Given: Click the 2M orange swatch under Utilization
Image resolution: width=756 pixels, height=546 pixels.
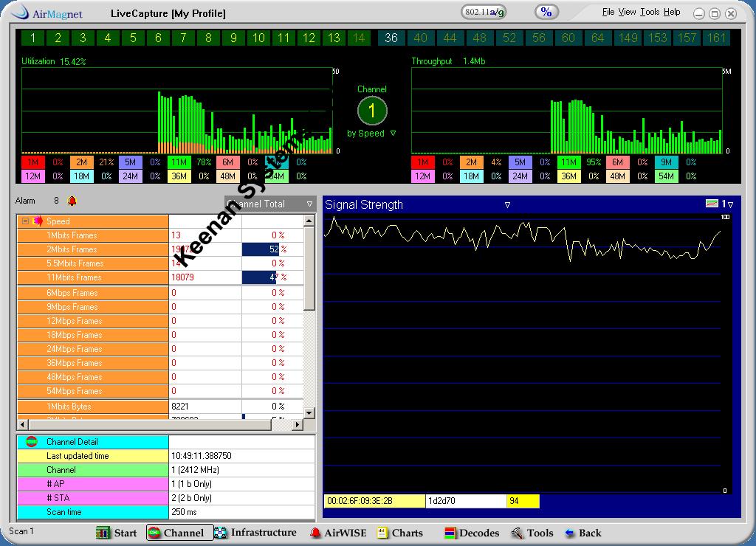Looking at the screenshot, I should coord(81,162).
